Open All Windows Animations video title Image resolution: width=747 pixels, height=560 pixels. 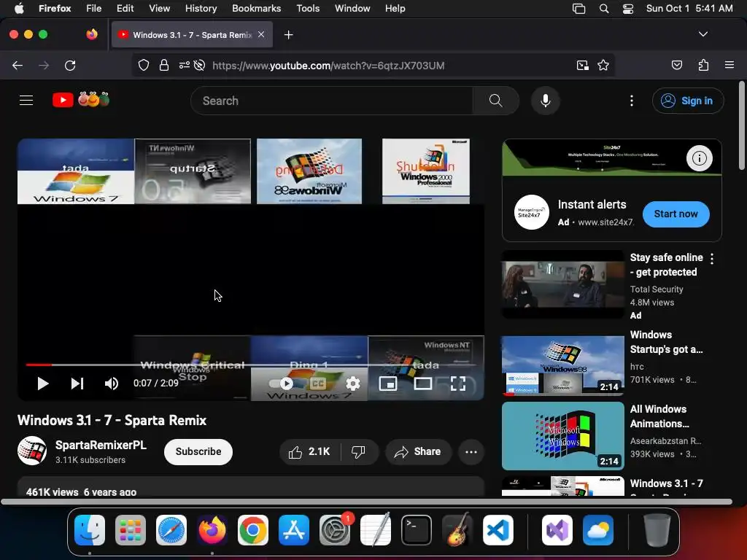[x=659, y=416]
